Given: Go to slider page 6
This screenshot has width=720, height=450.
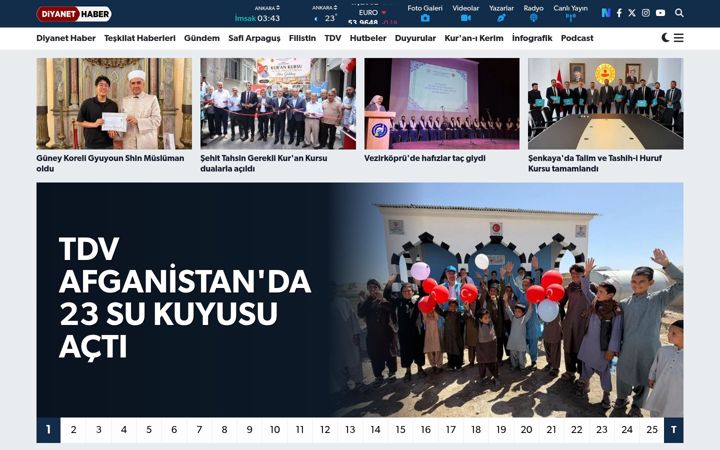Looking at the screenshot, I should (174, 430).
